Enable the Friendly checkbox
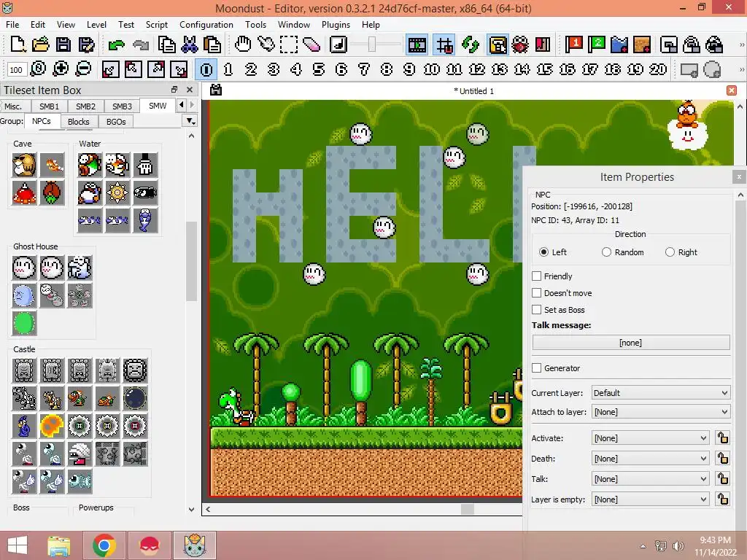This screenshot has height=560, width=747. coord(537,276)
